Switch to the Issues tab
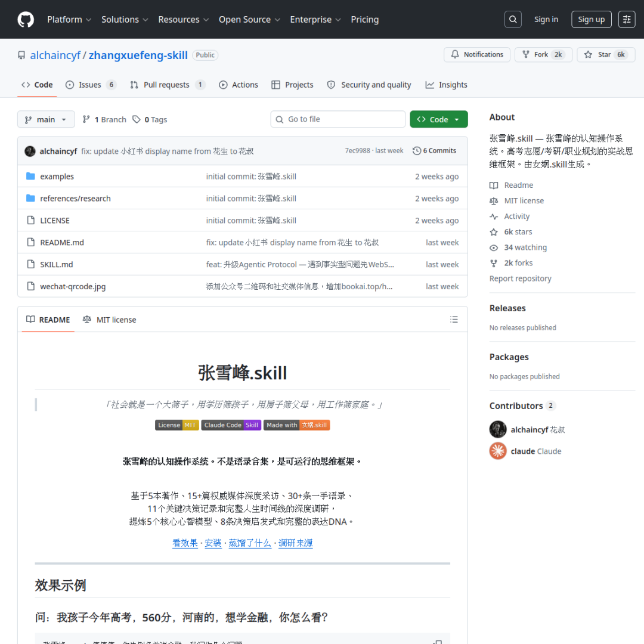Image resolution: width=644 pixels, height=644 pixels. 91,85
